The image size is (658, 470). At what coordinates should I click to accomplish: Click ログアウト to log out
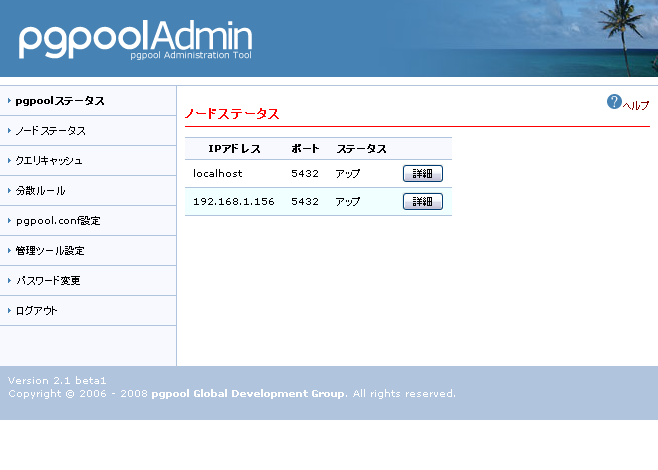point(37,311)
